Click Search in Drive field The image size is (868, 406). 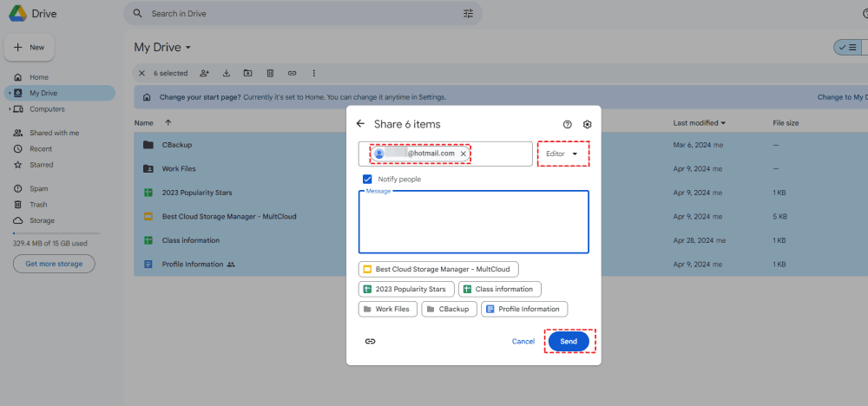click(302, 13)
